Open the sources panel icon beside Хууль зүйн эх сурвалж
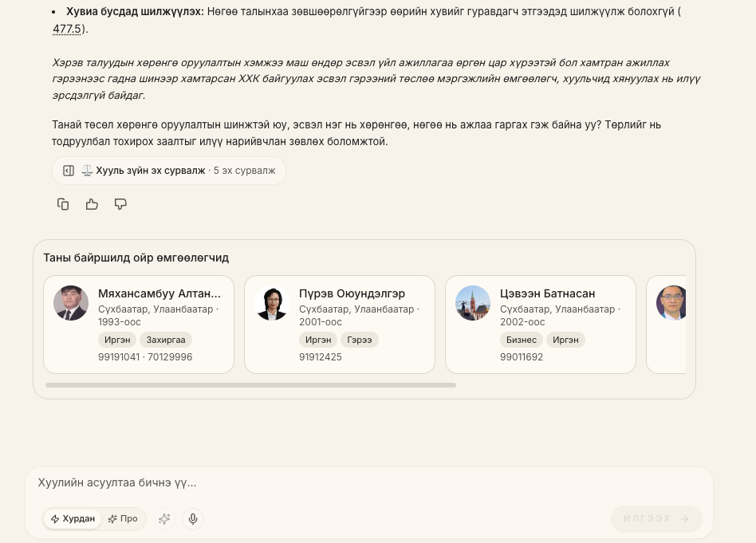 [69, 171]
